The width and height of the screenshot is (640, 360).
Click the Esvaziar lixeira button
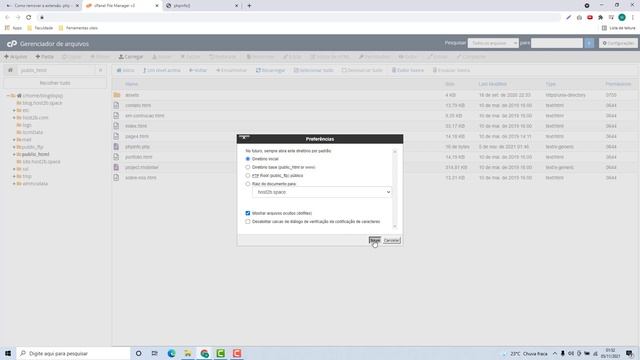pyautogui.click(x=451, y=70)
